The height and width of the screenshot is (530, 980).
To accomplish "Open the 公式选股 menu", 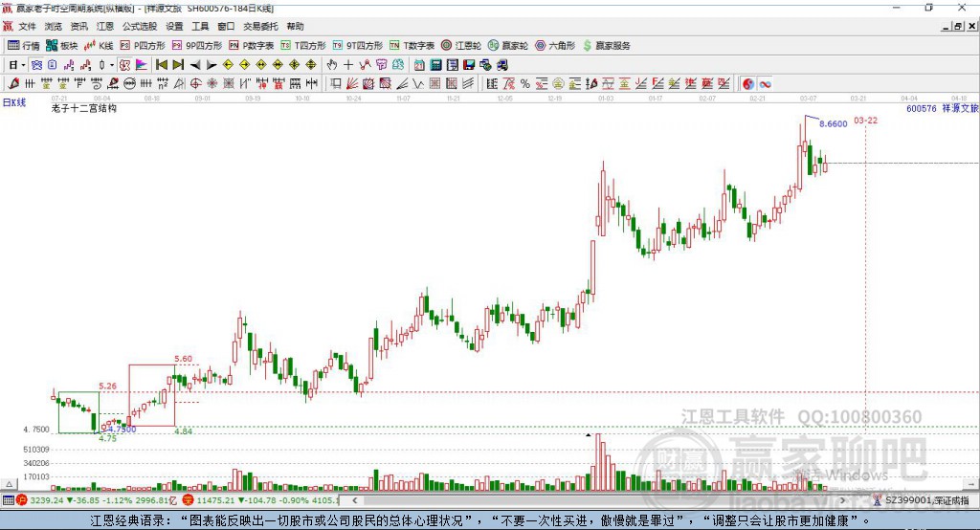I will coord(140,26).
